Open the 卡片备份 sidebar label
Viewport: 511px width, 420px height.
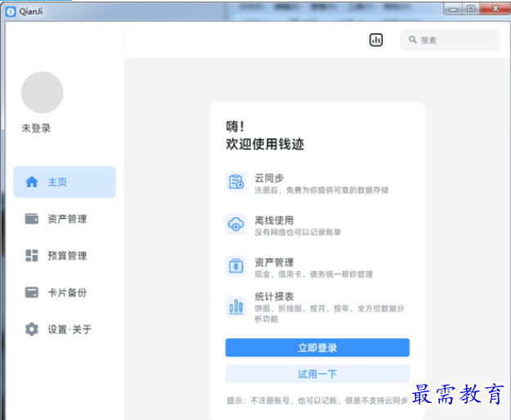coord(67,293)
